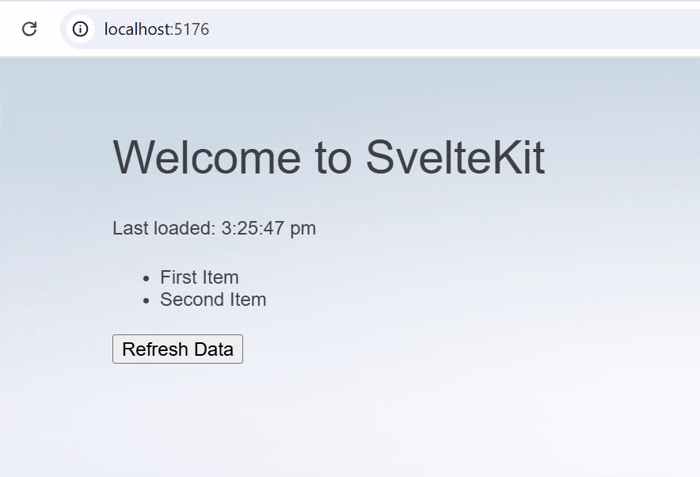Reload the page with the browser refresh icon
Viewport: 700px width, 477px height.
point(30,29)
